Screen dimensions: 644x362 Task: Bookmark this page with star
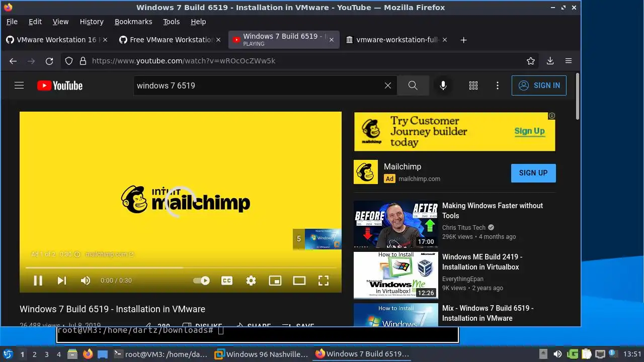click(x=531, y=61)
